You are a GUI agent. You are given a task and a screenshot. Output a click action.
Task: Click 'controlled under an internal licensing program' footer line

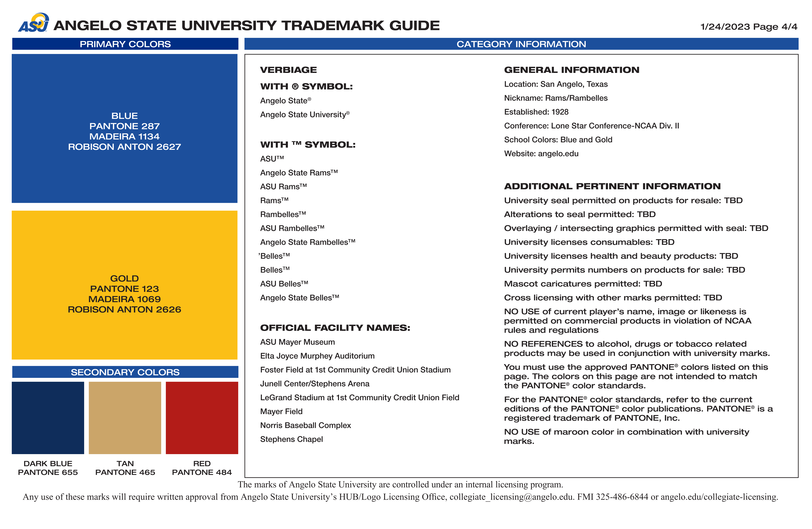pyautogui.click(x=400, y=485)
